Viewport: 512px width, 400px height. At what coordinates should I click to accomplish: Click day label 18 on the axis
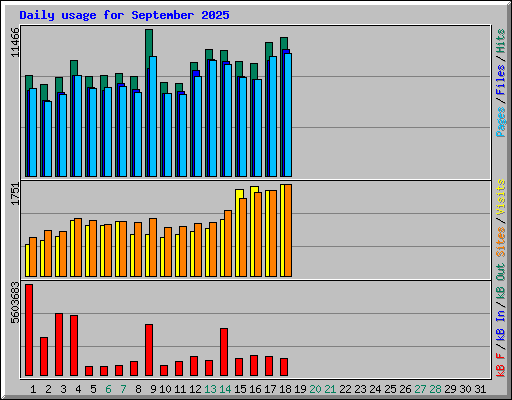point(285,389)
